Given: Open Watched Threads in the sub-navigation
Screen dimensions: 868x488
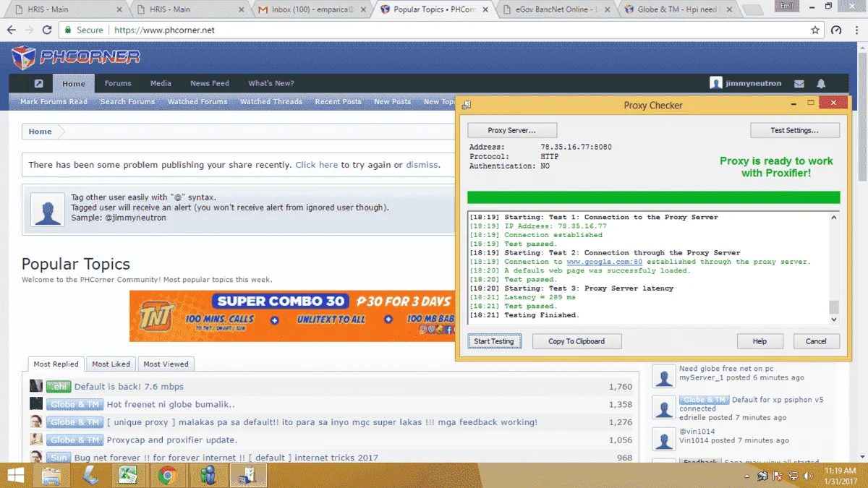Looking at the screenshot, I should (x=271, y=102).
